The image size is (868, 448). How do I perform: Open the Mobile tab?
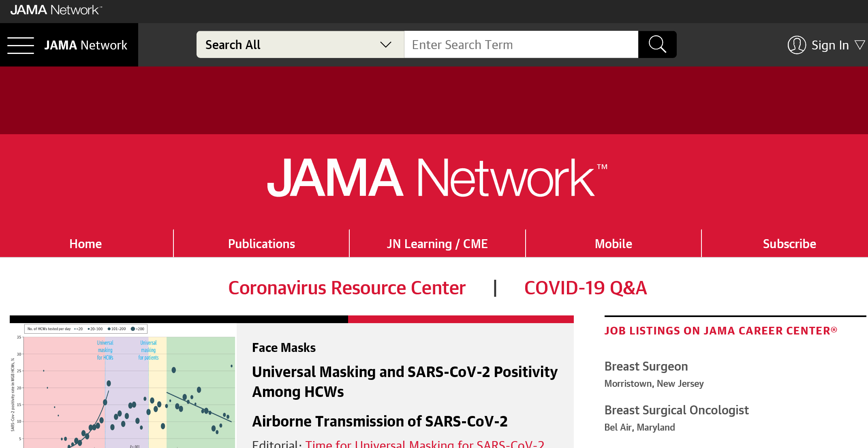click(x=614, y=244)
